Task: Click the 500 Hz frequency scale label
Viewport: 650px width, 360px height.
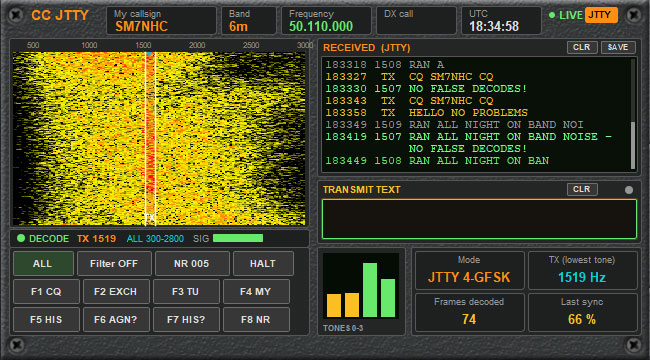Action: [x=33, y=45]
